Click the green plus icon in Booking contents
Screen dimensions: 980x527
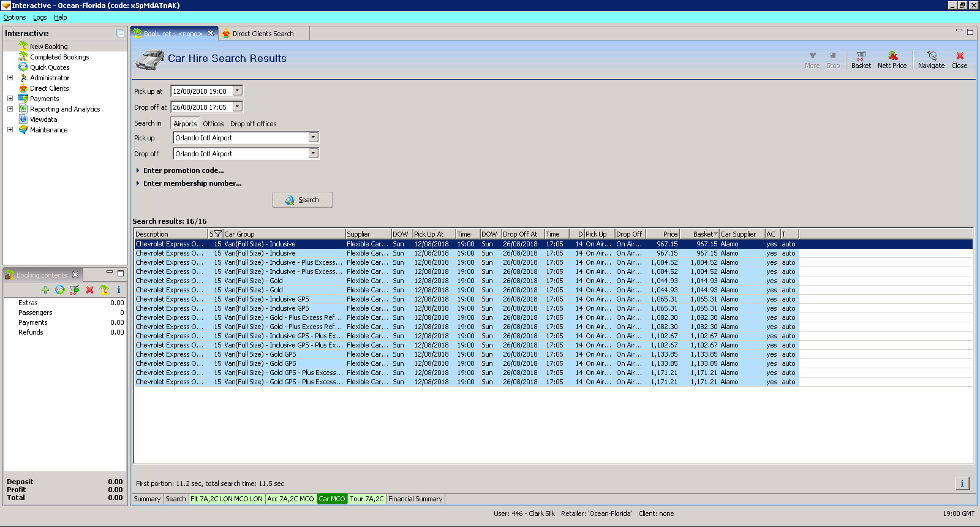(45, 290)
